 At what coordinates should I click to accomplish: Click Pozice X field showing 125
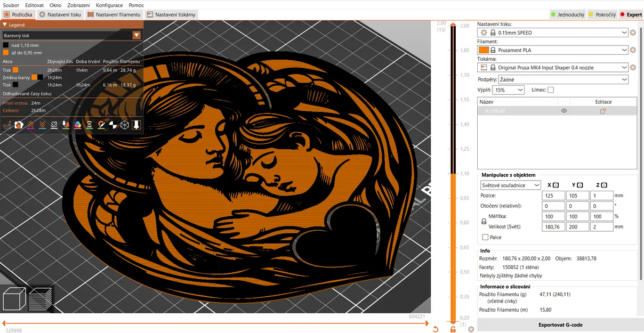point(554,196)
